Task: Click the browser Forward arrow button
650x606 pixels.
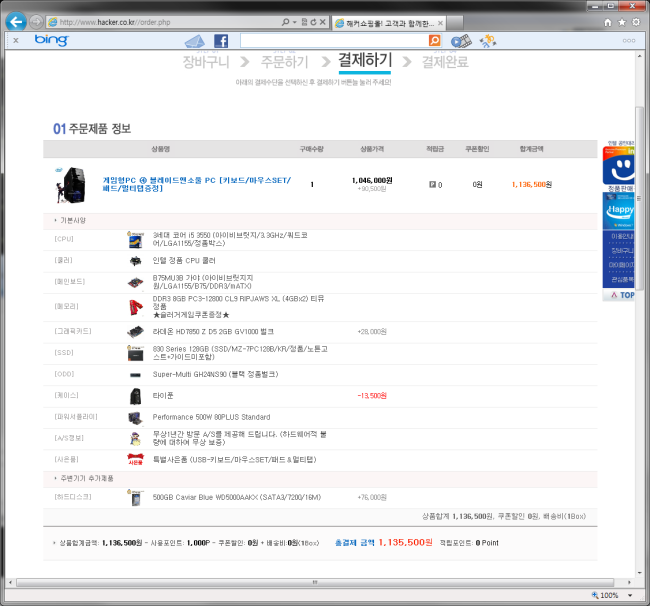Action: coord(36,22)
